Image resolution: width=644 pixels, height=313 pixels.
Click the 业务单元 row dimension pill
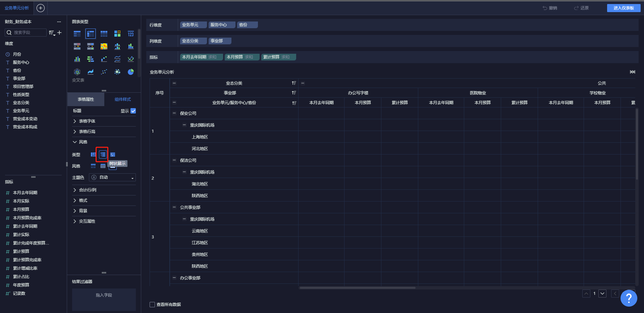pos(193,25)
